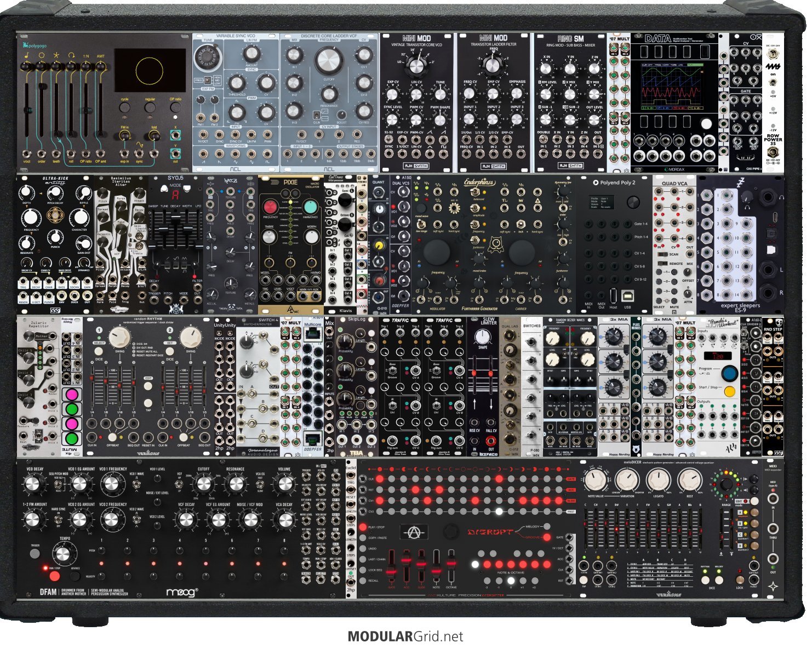
Task: Click OUT LEVEL knob on Ring SM
Action: tap(594, 120)
